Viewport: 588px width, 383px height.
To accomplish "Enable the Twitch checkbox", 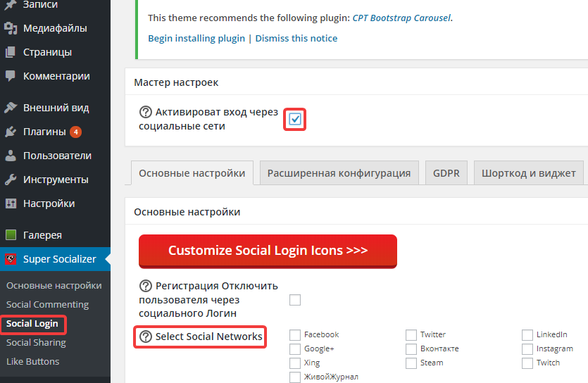I will coord(527,363).
